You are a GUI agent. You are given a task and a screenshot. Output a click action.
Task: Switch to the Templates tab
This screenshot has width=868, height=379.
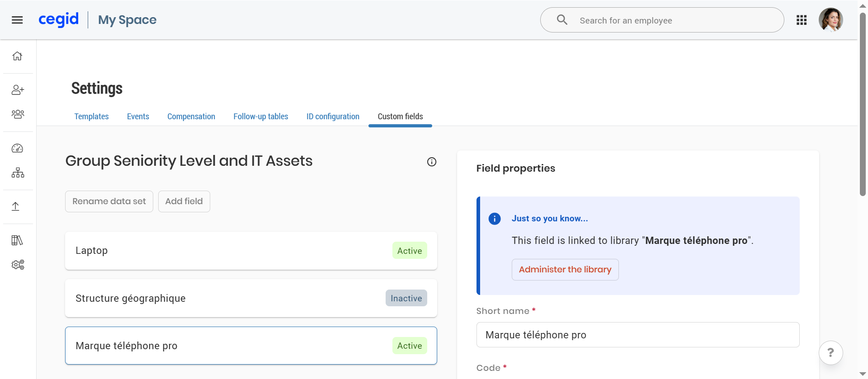pos(91,117)
